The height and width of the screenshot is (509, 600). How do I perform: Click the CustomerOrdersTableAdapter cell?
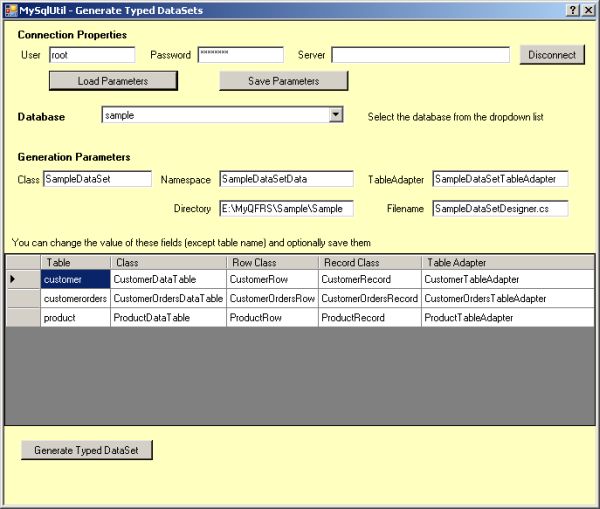(x=508, y=299)
